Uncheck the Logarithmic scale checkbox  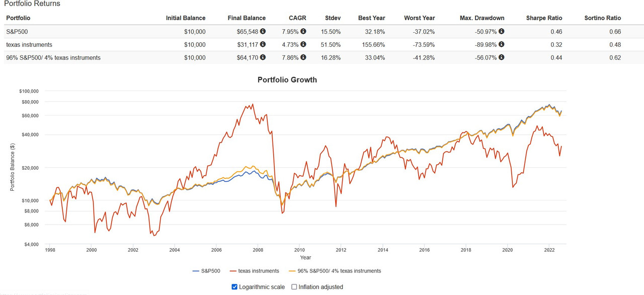(x=234, y=287)
